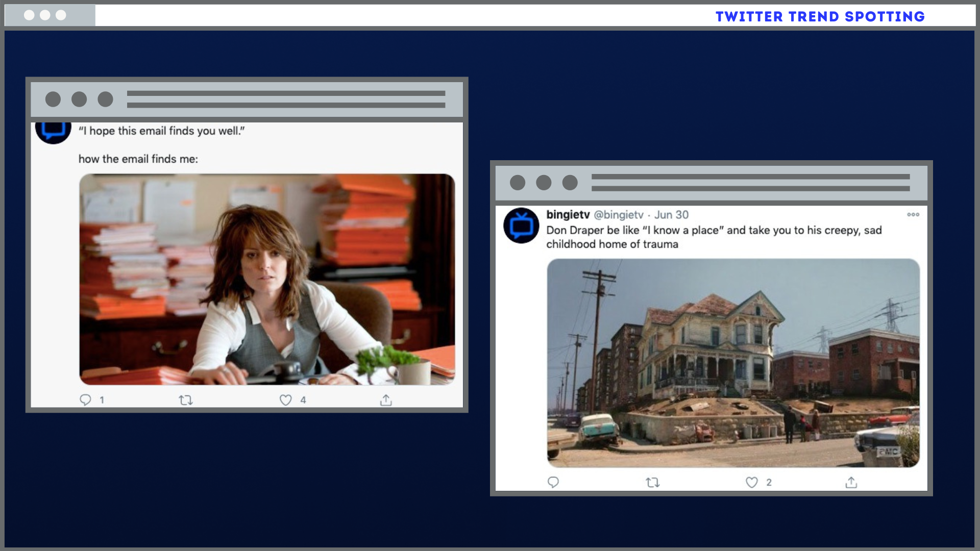The width and height of the screenshot is (980, 551).
Task: Click address bar of right window
Action: [750, 183]
